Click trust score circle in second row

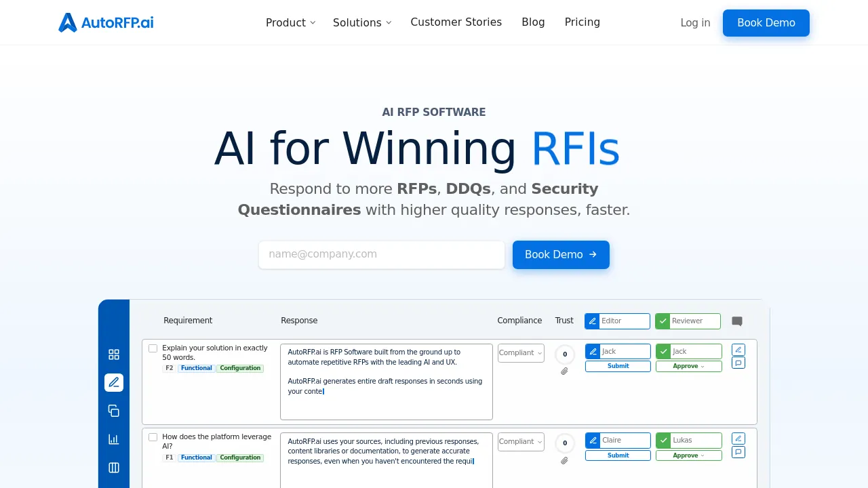(x=565, y=444)
